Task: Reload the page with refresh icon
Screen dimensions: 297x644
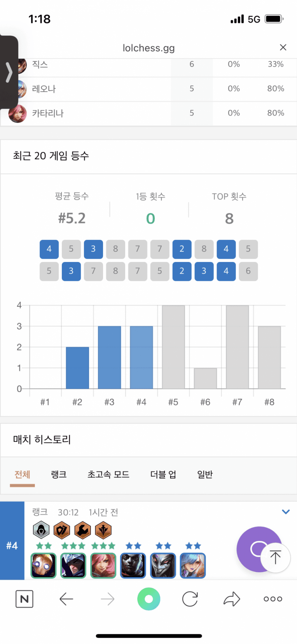Action: [x=190, y=599]
